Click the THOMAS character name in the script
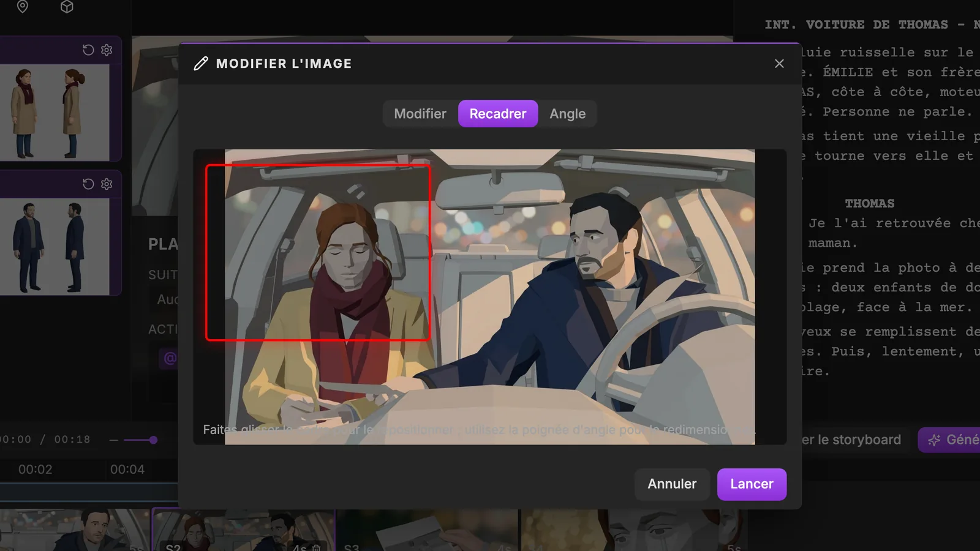The height and width of the screenshot is (551, 980). [x=870, y=203]
